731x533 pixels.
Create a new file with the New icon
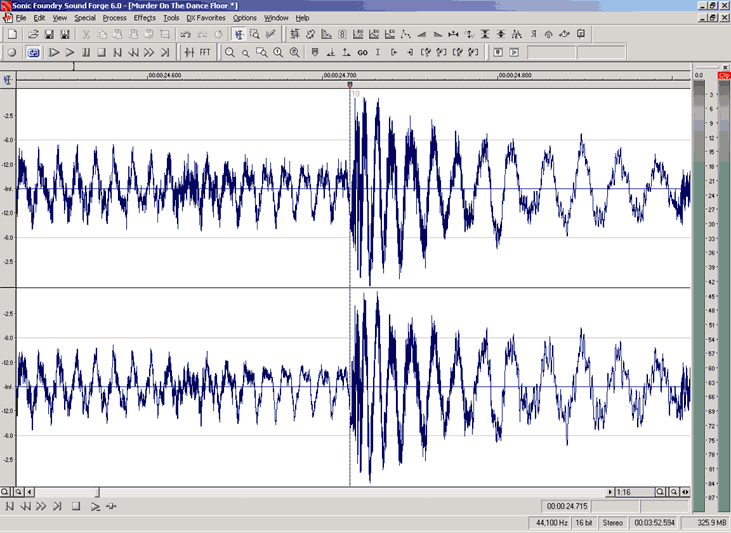point(13,34)
